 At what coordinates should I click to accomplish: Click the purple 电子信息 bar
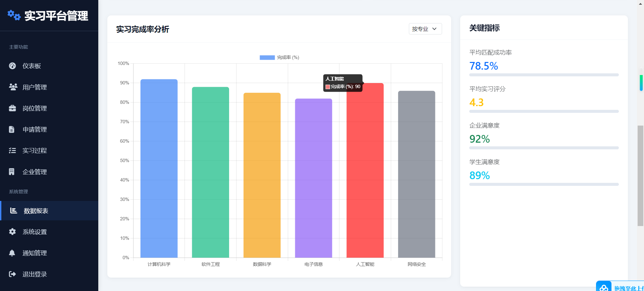tap(314, 178)
